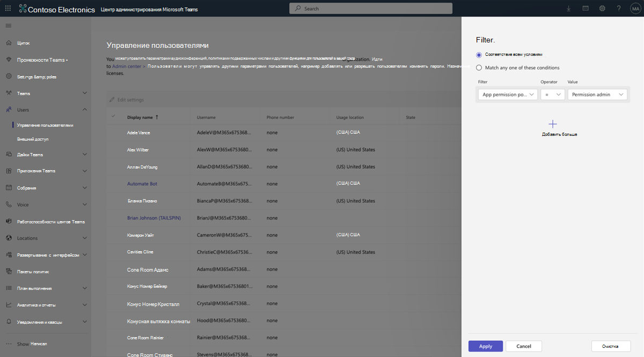This screenshot has width=644, height=357.
Task: Click the Дайки Teams devices icon
Action: [x=9, y=155]
